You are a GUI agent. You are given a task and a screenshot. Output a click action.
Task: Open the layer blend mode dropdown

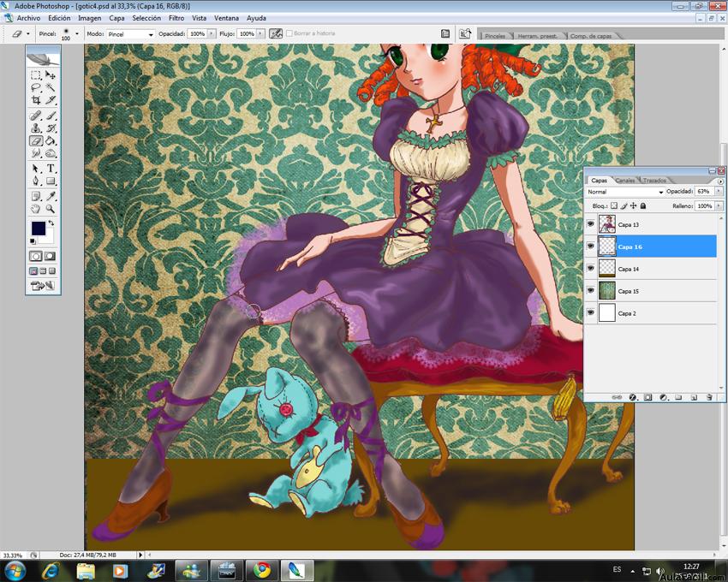pyautogui.click(x=625, y=192)
